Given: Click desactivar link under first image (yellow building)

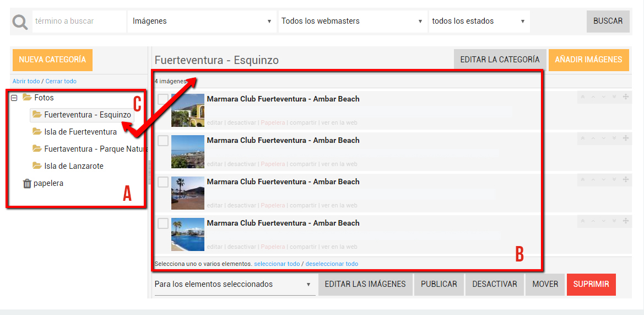Looking at the screenshot, I should (x=242, y=122).
